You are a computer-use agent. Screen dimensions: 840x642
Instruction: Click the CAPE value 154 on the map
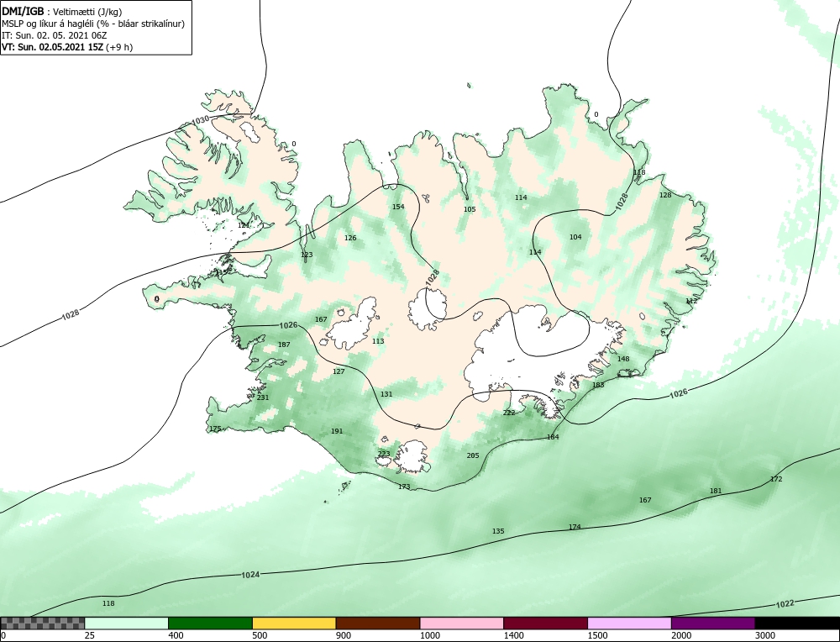(x=398, y=207)
